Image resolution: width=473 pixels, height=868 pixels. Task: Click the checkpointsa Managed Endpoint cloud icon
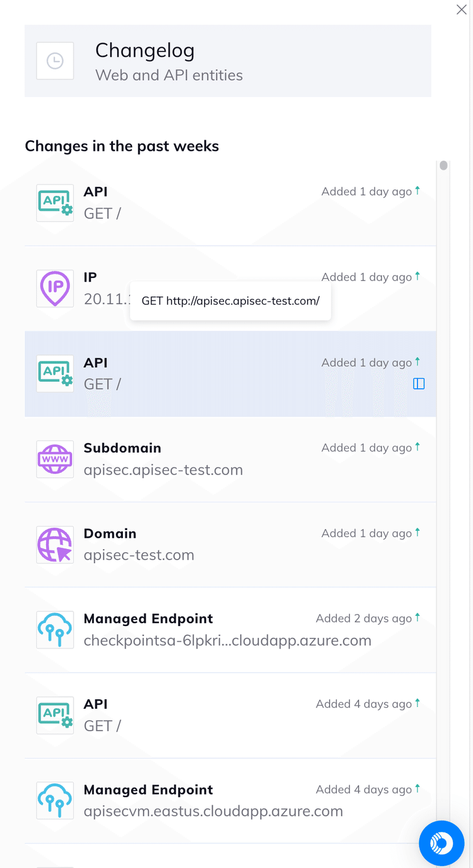point(55,630)
